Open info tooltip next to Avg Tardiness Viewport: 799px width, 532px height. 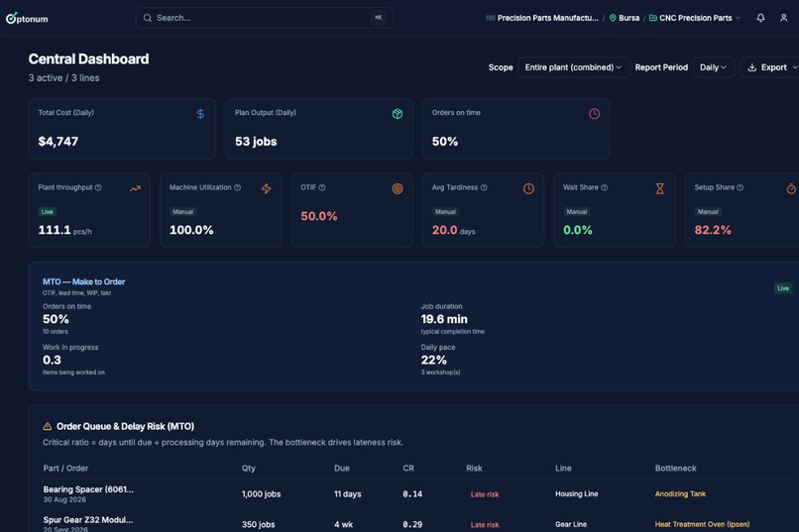pyautogui.click(x=484, y=187)
